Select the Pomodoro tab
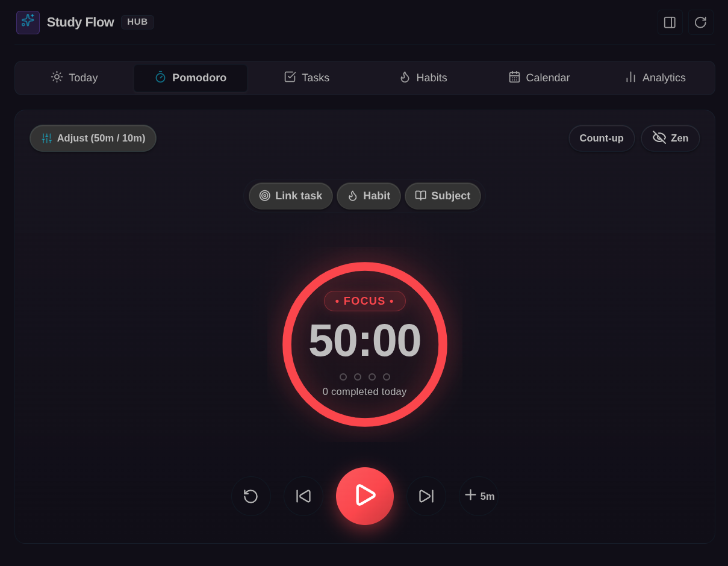The width and height of the screenshot is (728, 566). click(190, 78)
